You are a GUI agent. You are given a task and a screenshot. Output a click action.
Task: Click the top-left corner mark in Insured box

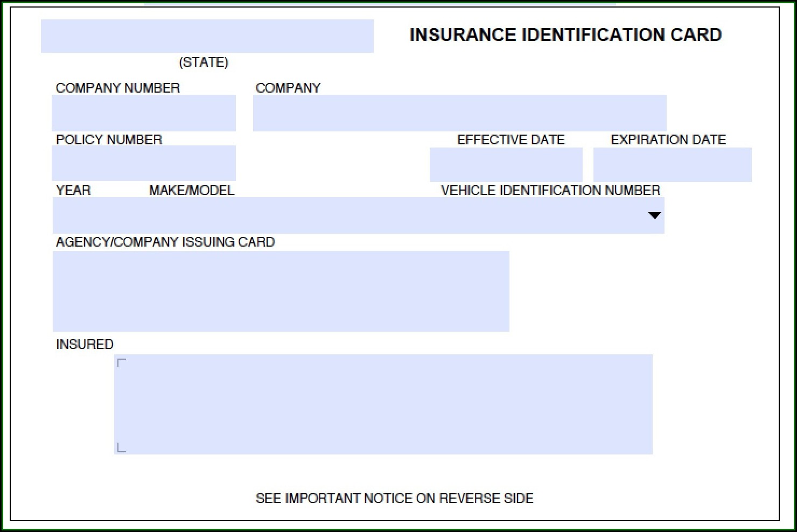point(121,362)
